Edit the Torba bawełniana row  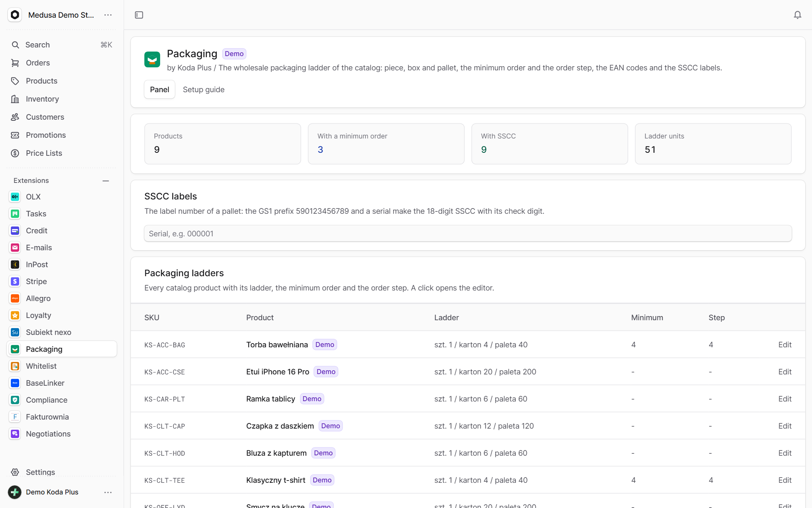pyautogui.click(x=785, y=345)
